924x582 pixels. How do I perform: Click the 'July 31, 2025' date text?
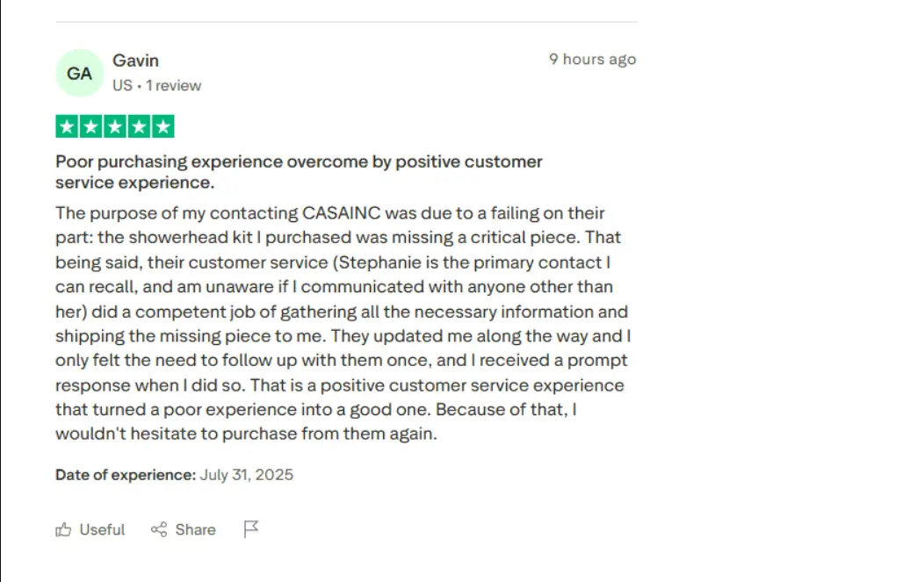pyautogui.click(x=246, y=475)
